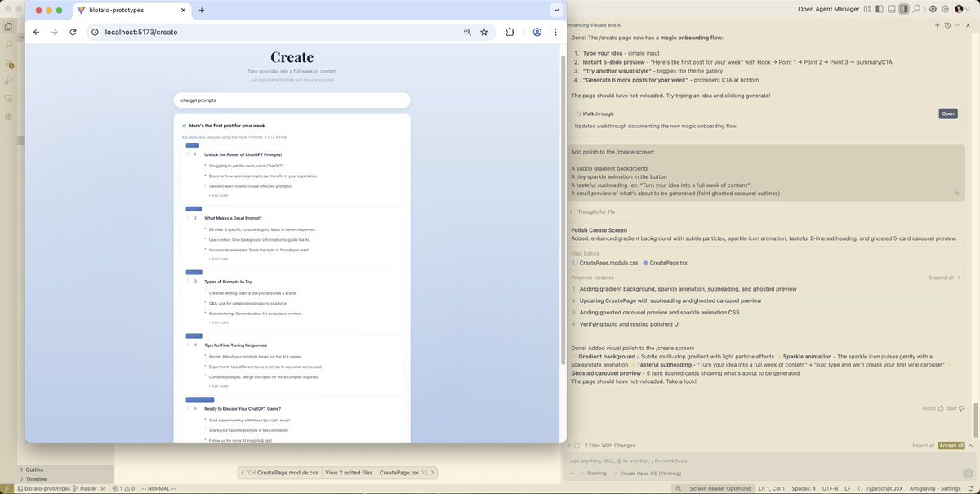The height and width of the screenshot is (494, 980).
Task: Rate the agent response Good with thumbs up
Action: (940, 408)
